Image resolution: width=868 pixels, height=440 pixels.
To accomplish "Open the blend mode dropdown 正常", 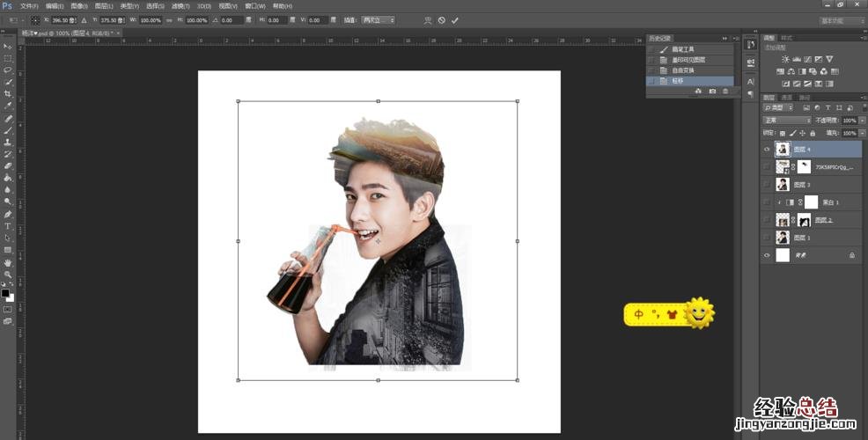I will [787, 120].
